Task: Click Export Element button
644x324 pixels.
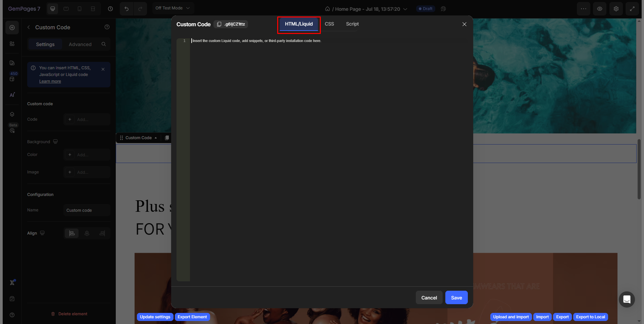Action: click(x=192, y=317)
